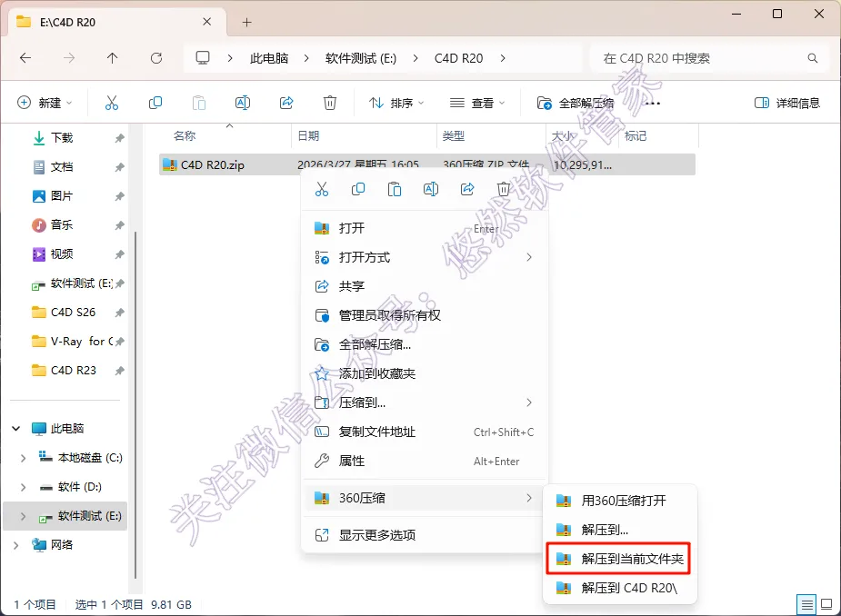The image size is (841, 616).
Task: Select the C4D R20.zip file
Action: tap(427, 164)
